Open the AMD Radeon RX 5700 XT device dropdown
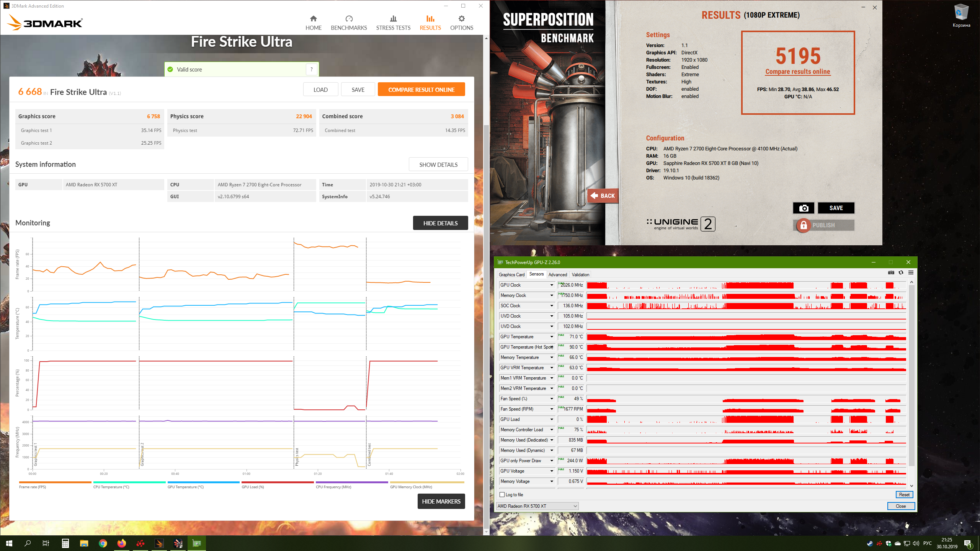 (x=537, y=506)
